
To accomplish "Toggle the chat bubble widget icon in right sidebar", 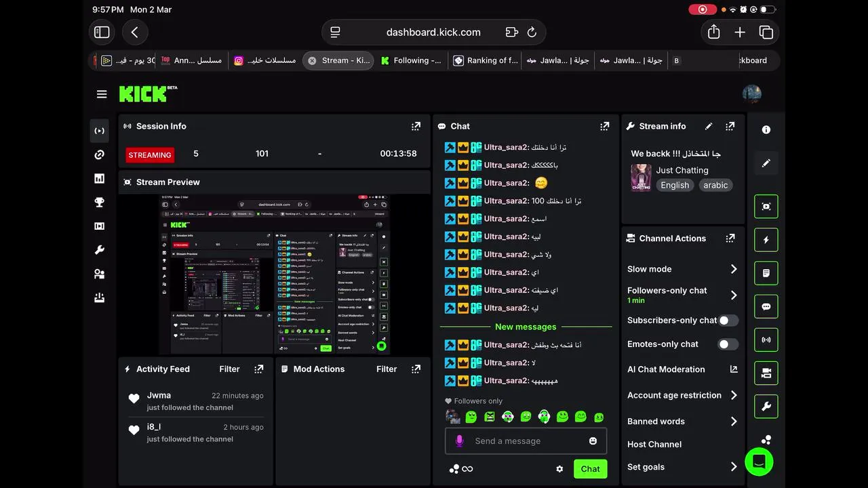I will [766, 306].
